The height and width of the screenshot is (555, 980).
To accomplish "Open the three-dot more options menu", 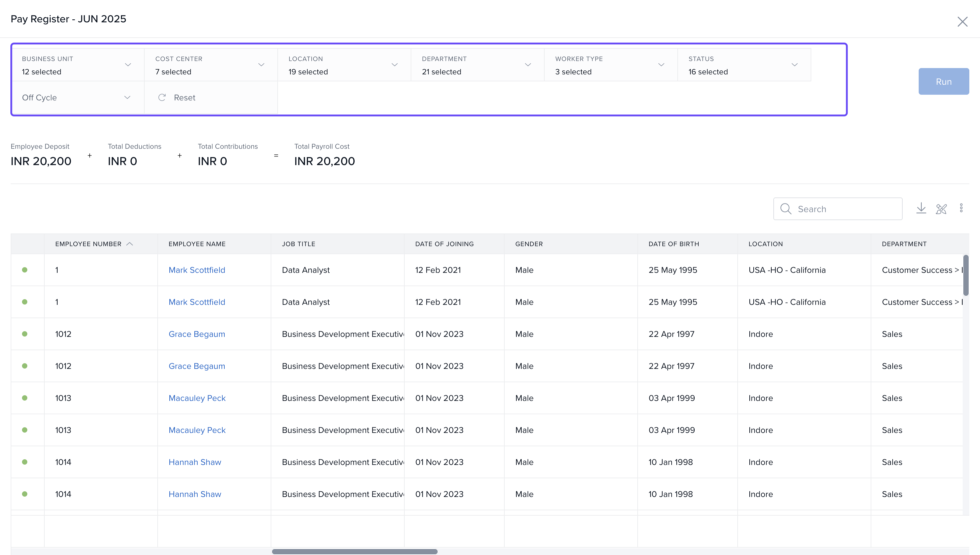I will click(961, 208).
